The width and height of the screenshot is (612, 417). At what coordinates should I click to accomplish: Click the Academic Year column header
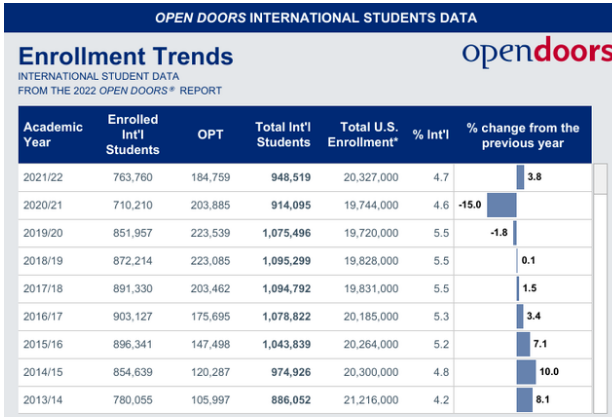tap(46, 135)
